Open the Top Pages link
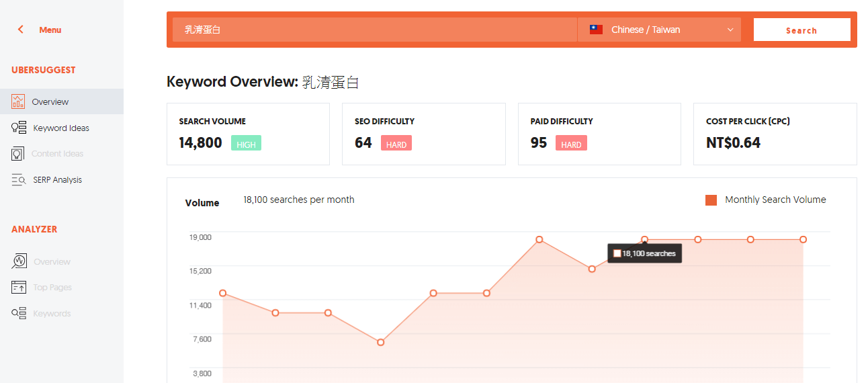The image size is (868, 383). (52, 288)
